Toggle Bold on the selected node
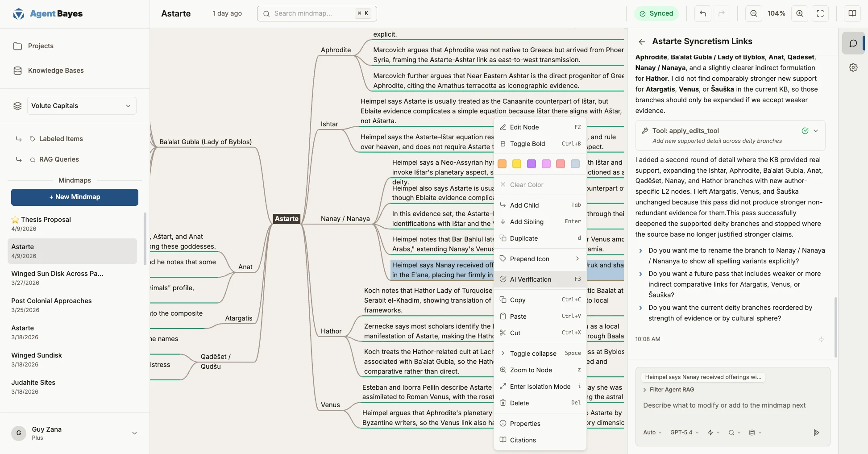Viewport: 868px width, 454px height. click(527, 144)
